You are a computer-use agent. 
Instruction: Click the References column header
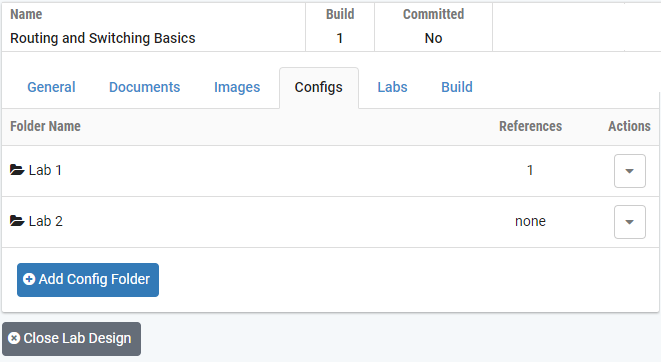(530, 126)
